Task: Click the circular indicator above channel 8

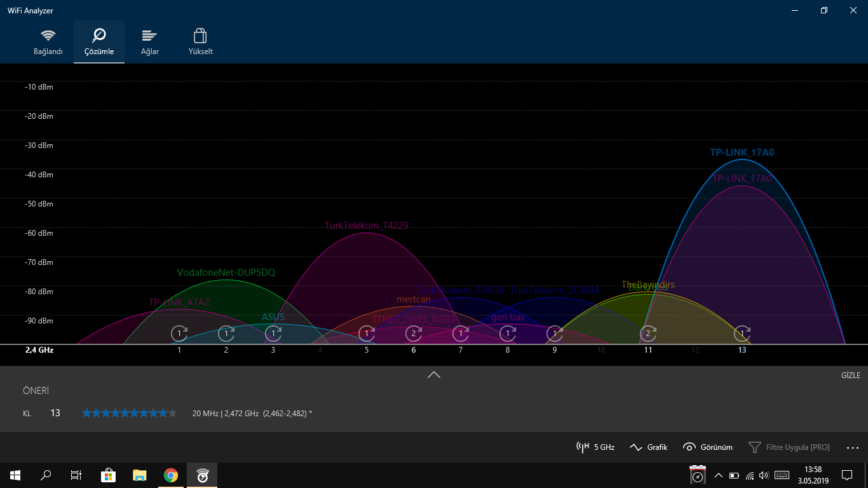Action: click(x=508, y=333)
